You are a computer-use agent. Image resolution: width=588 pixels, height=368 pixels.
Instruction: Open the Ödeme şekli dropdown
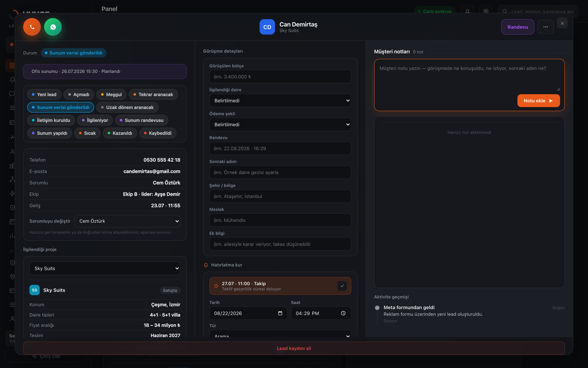[280, 124]
